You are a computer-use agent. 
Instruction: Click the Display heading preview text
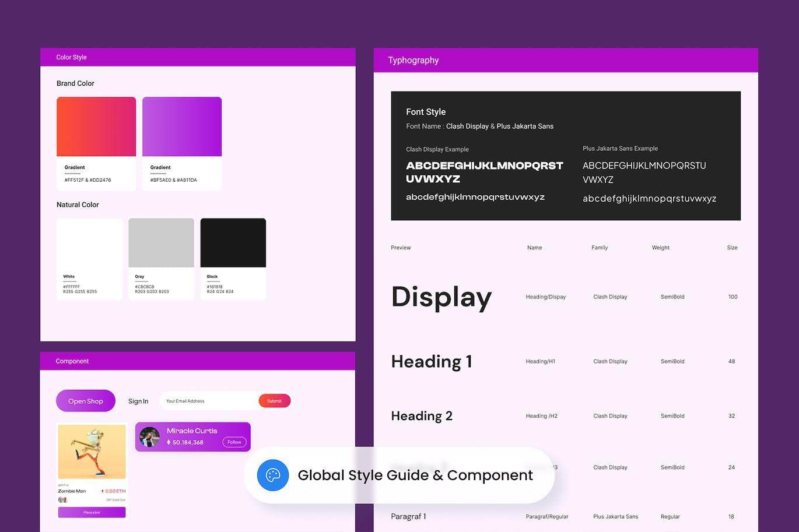pos(441,297)
